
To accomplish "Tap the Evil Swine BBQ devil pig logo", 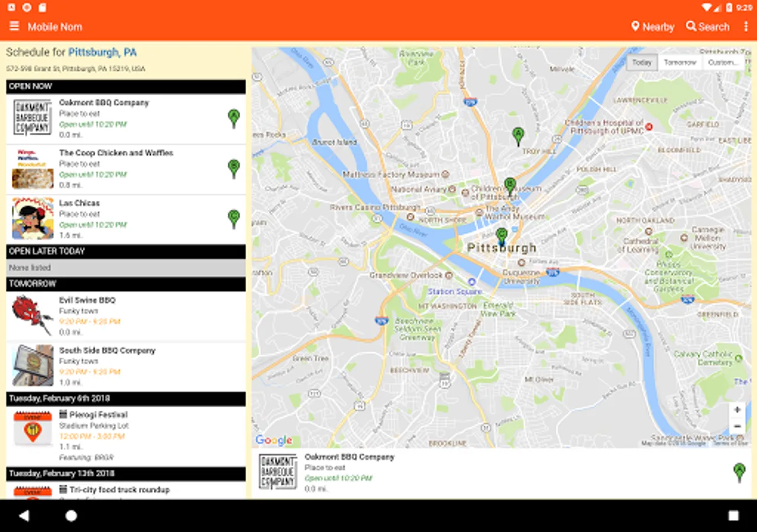I will click(x=33, y=316).
